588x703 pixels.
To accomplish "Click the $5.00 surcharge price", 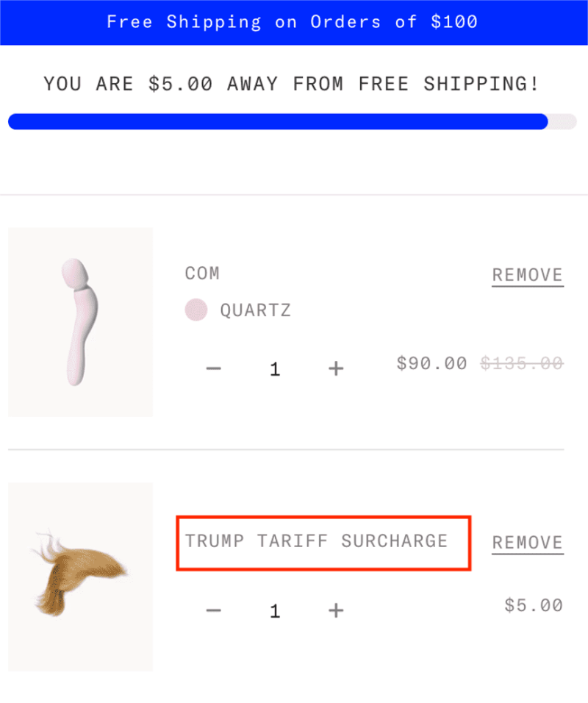I will pyautogui.click(x=534, y=606).
